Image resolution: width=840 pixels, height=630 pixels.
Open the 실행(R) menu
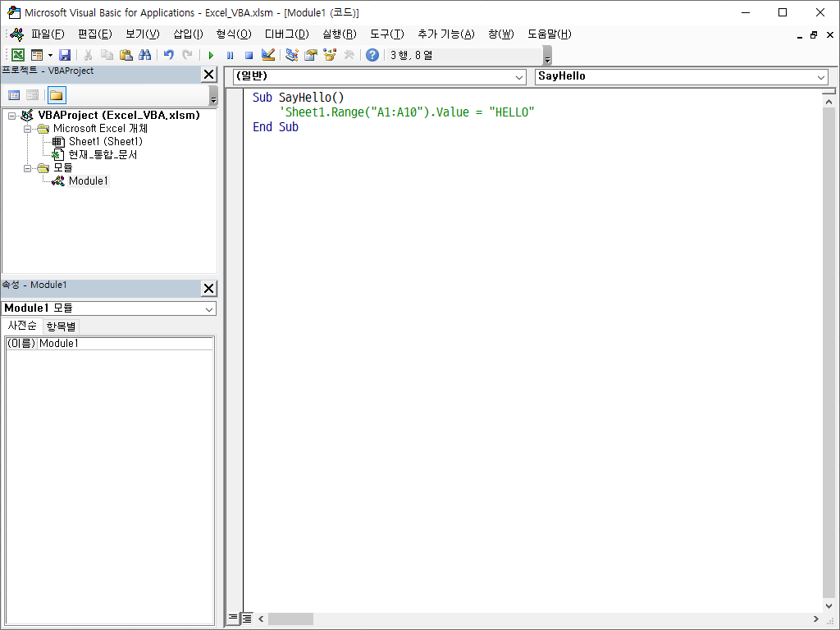(339, 34)
